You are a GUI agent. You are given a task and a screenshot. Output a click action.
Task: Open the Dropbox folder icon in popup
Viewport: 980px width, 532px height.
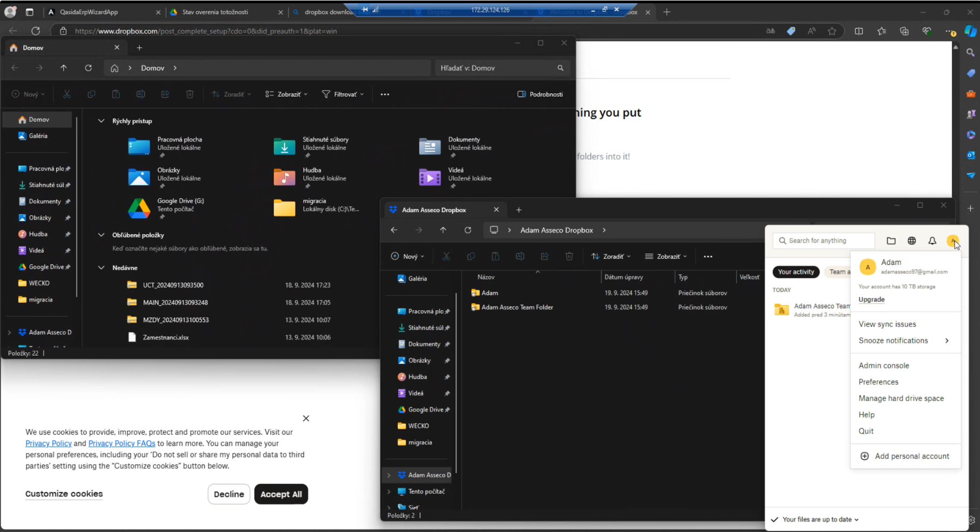tap(891, 241)
